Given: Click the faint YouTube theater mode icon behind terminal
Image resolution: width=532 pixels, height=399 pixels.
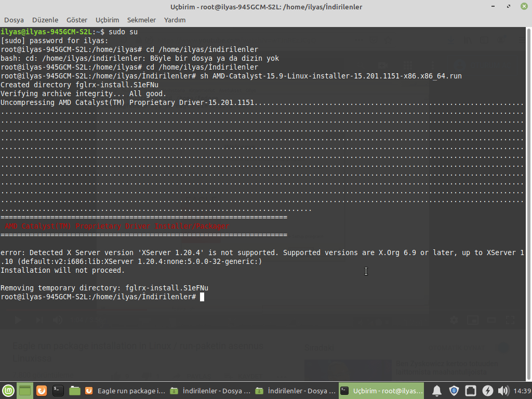Looking at the screenshot, I should pyautogui.click(x=491, y=320).
